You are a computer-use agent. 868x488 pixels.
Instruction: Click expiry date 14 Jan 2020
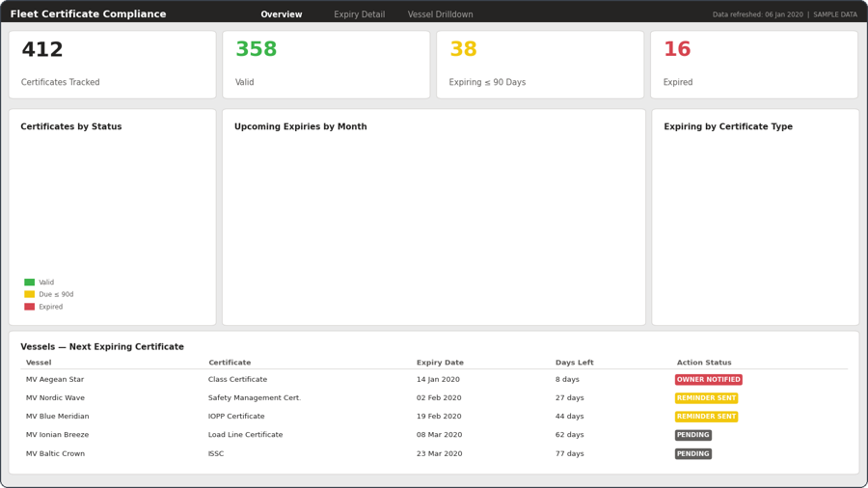(438, 380)
